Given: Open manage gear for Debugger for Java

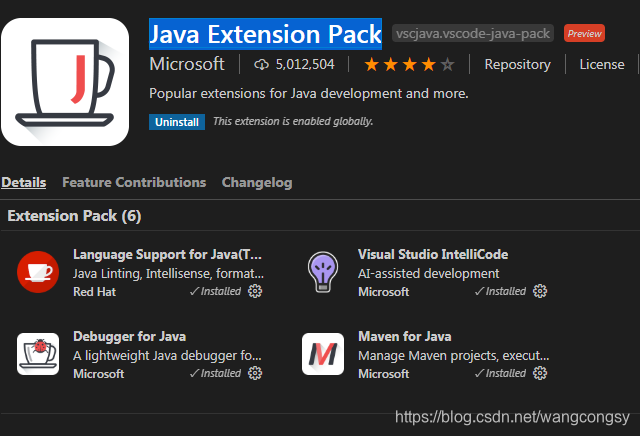Looking at the screenshot, I should [255, 373].
